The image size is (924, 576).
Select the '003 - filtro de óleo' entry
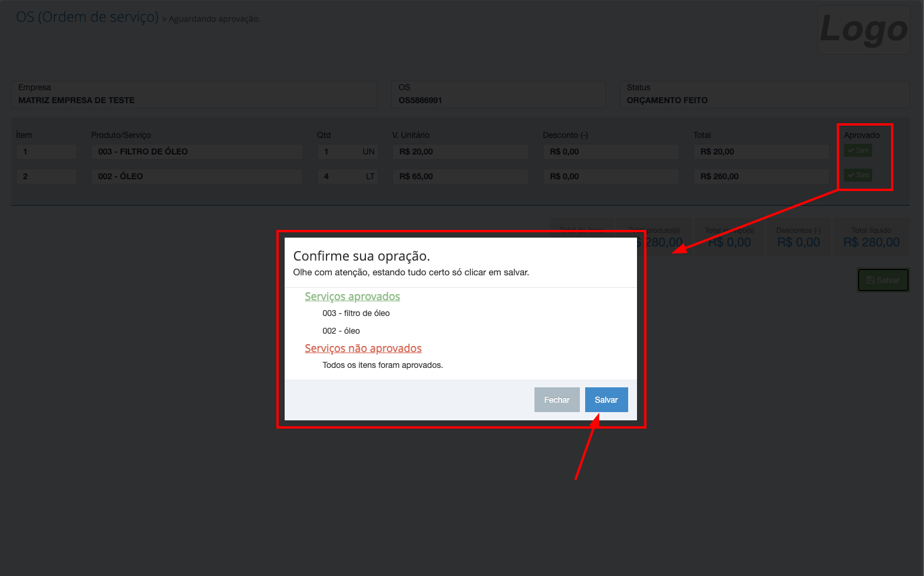pos(356,313)
